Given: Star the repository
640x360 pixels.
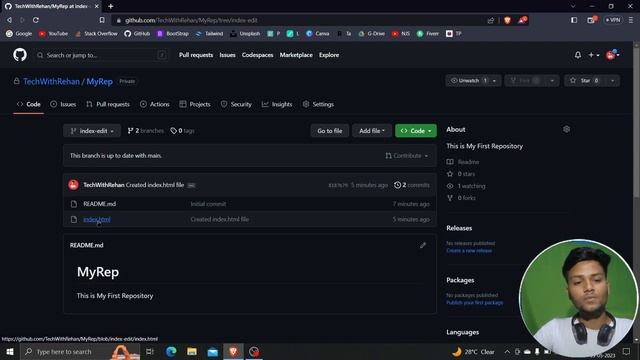Looking at the screenshot, I should point(584,80).
